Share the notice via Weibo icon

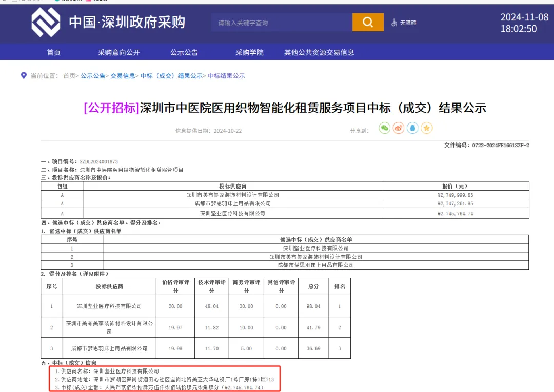[399, 128]
